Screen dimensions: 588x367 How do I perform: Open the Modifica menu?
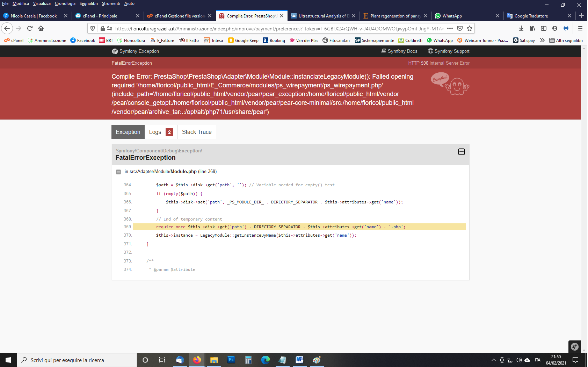[x=21, y=3]
